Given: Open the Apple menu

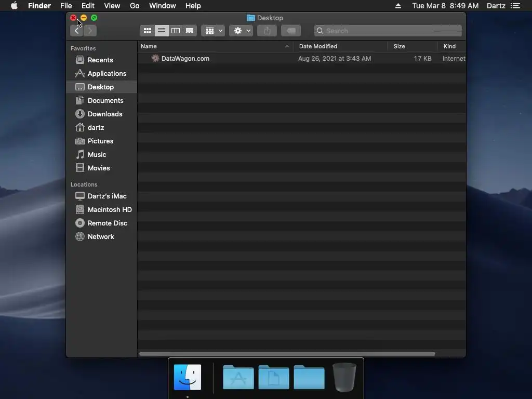Looking at the screenshot, I should (x=14, y=6).
